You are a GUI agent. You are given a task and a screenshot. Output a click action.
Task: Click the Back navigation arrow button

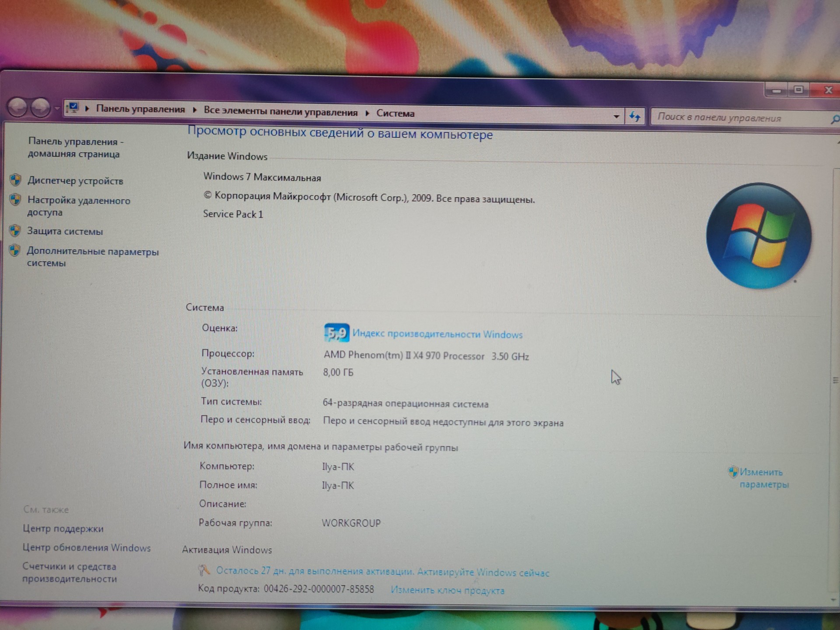click(18, 107)
